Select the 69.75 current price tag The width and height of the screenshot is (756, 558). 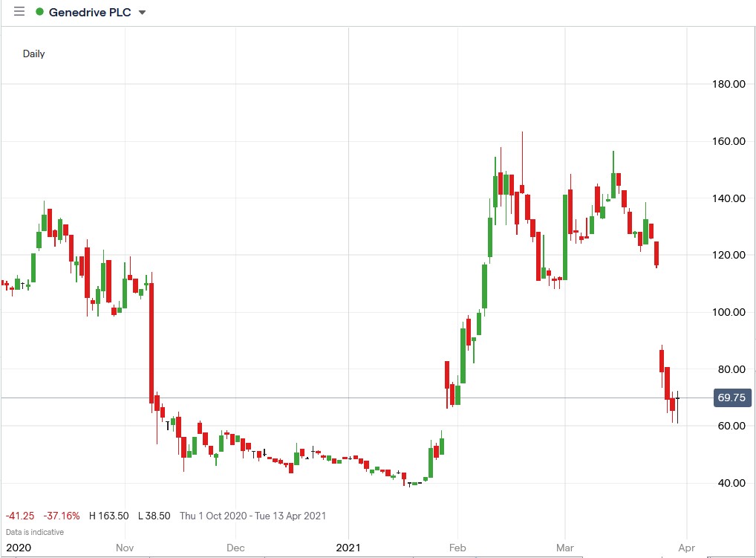point(731,398)
